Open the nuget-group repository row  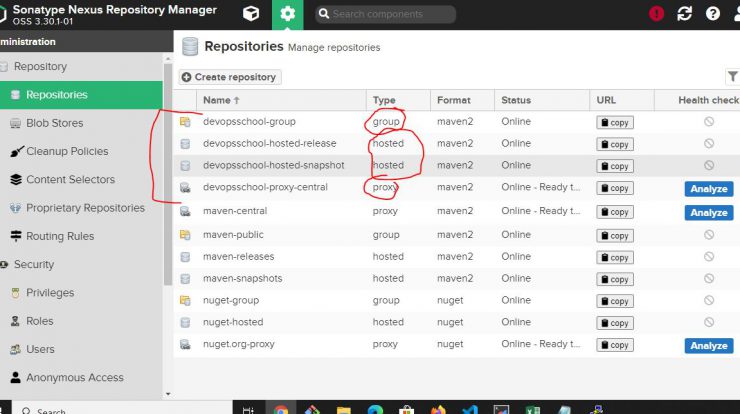click(456, 301)
